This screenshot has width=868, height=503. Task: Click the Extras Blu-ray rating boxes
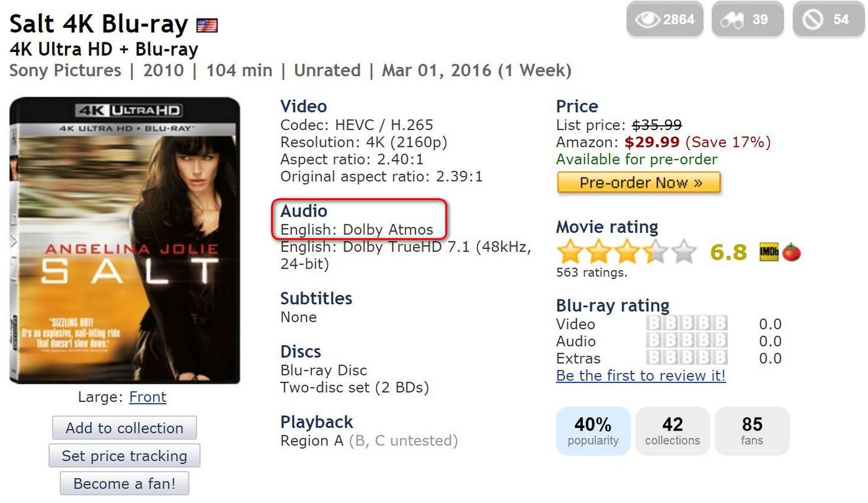point(686,358)
